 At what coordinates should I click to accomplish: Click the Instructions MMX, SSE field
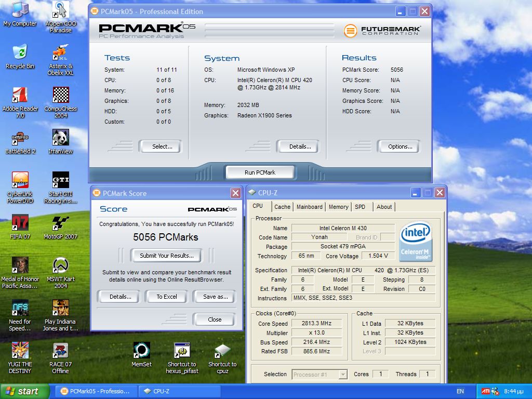tap(363, 298)
